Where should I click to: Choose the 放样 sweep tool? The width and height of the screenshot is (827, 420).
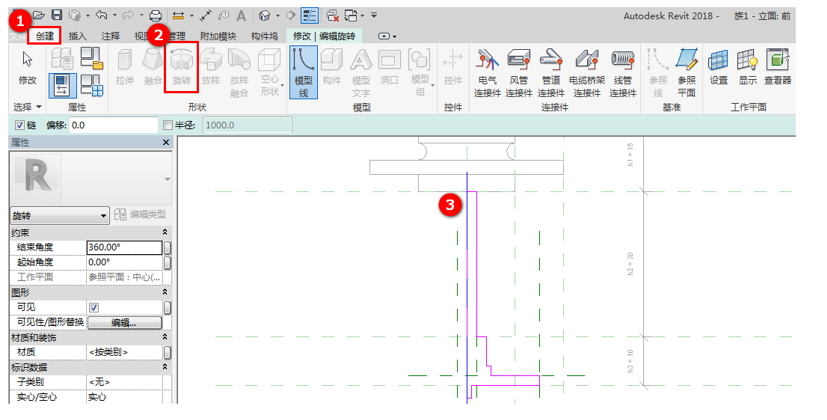(x=210, y=66)
